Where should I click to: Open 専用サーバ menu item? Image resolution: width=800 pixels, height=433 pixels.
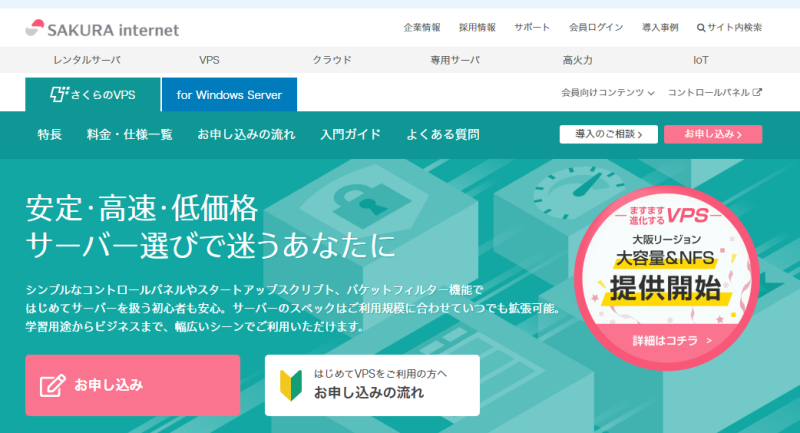coord(455,60)
